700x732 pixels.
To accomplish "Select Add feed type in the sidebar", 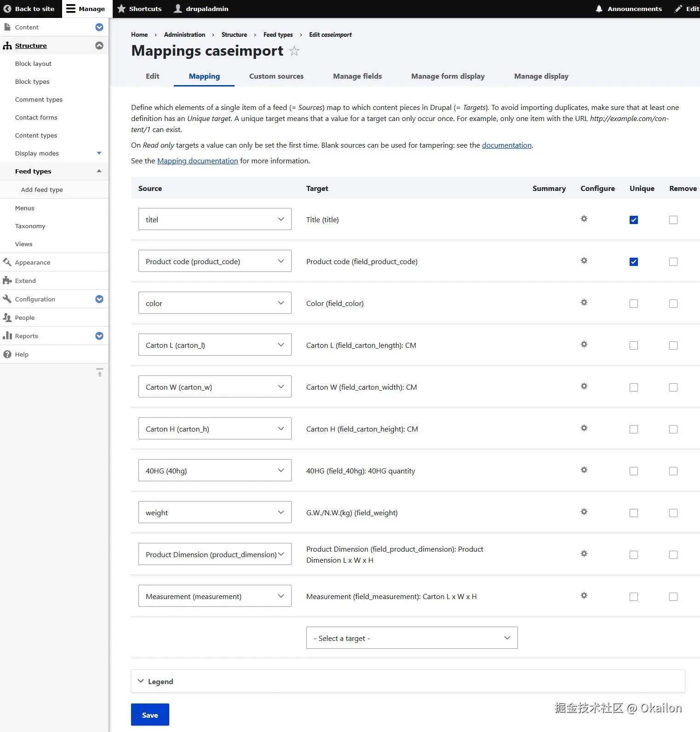I will point(42,190).
